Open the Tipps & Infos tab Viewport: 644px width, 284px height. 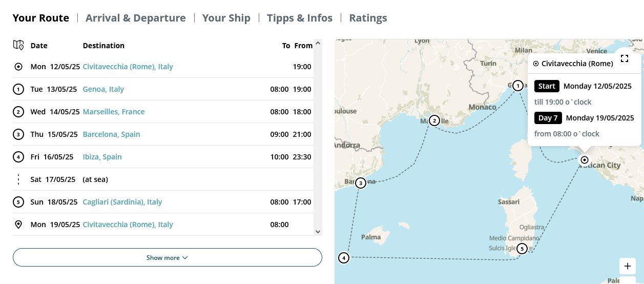[300, 18]
